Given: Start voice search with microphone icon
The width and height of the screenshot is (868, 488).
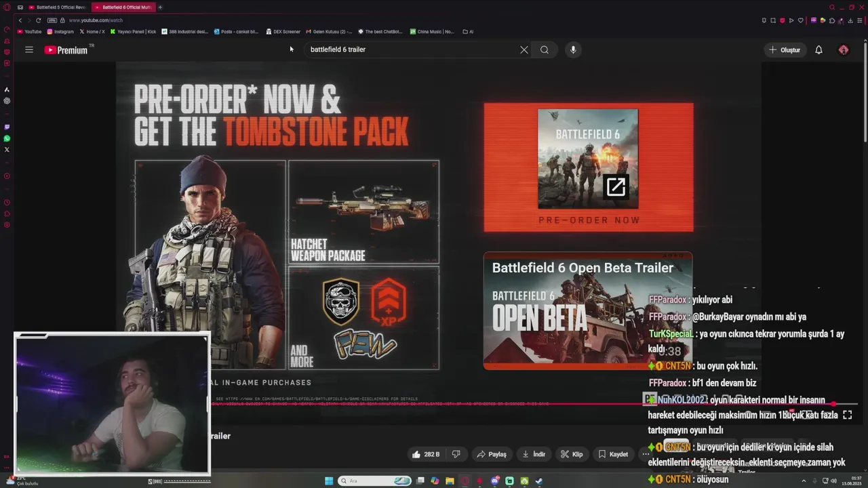Looking at the screenshot, I should 573,49.
